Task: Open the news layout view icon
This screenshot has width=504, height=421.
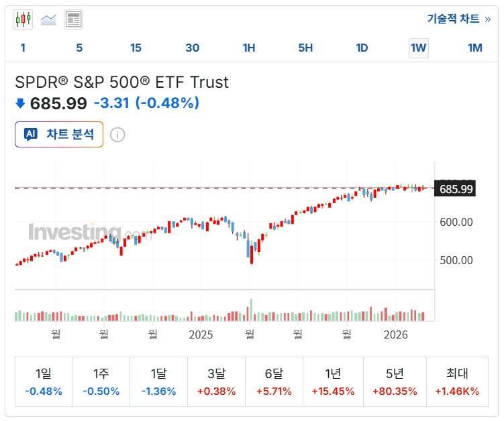Action: (73, 19)
